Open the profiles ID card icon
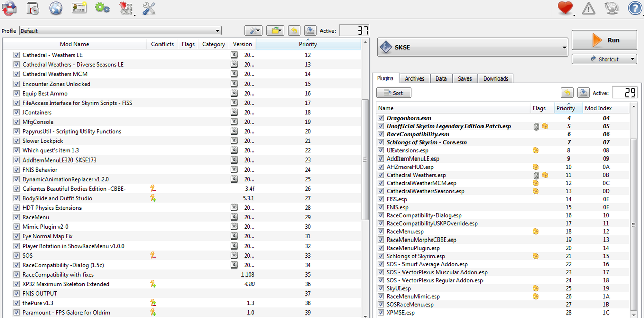This screenshot has height=318, width=644. tap(79, 8)
